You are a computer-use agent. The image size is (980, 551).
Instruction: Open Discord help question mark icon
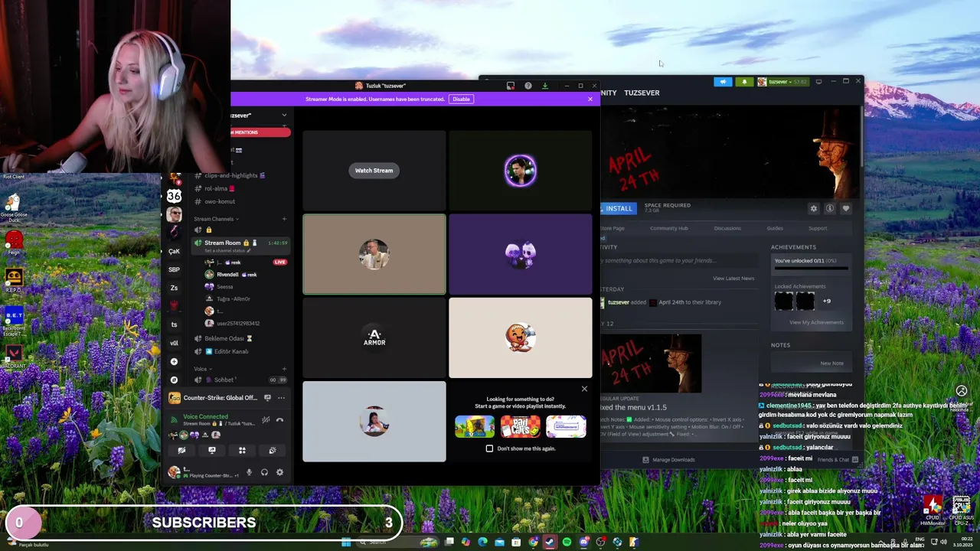click(528, 86)
